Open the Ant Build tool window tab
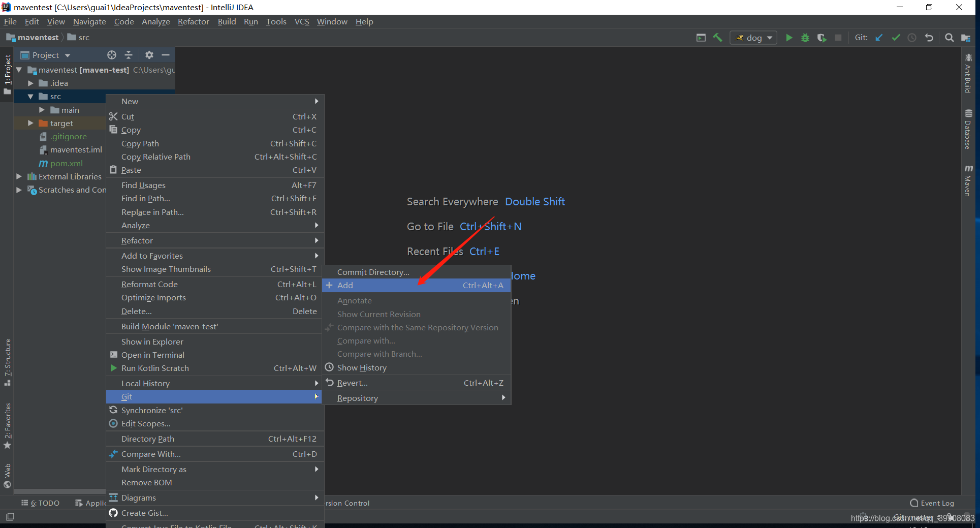Image resolution: width=980 pixels, height=528 pixels. click(968, 73)
